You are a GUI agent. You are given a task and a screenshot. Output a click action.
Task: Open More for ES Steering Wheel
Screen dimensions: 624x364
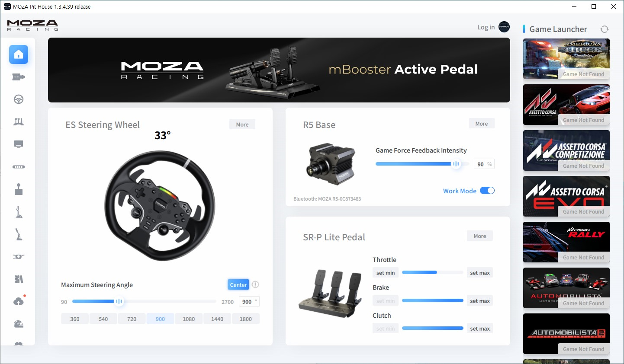point(242,125)
